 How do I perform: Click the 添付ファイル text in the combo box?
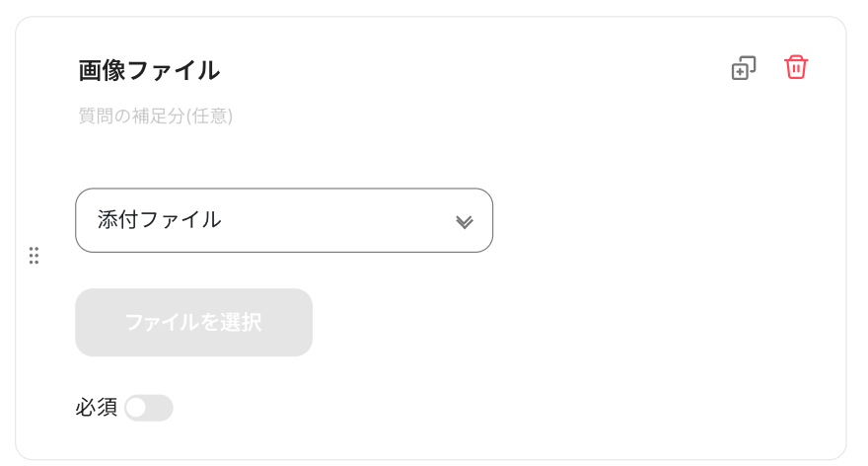pyautogui.click(x=160, y=220)
